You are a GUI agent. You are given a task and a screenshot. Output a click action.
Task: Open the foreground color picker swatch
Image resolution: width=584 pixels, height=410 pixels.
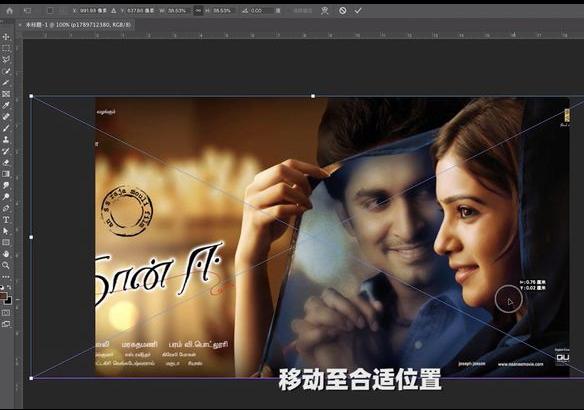point(3,296)
